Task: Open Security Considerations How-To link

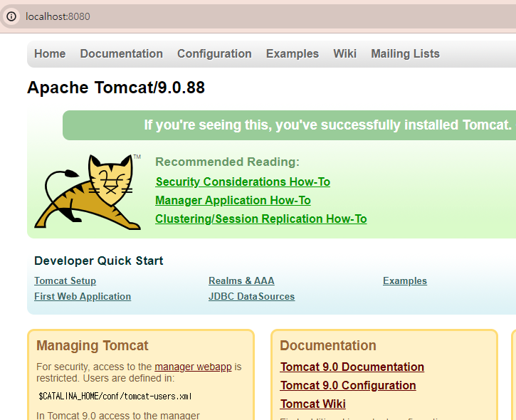Action: tap(243, 182)
